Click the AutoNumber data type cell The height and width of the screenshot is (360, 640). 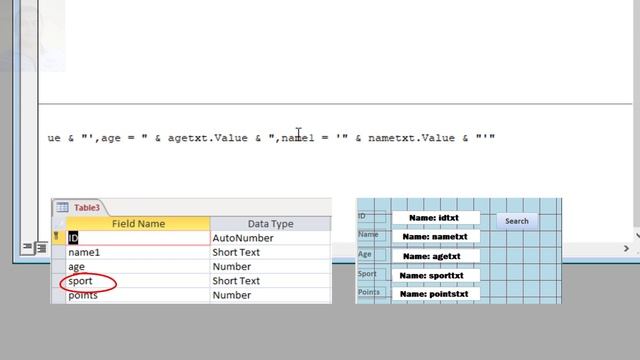pos(270,238)
